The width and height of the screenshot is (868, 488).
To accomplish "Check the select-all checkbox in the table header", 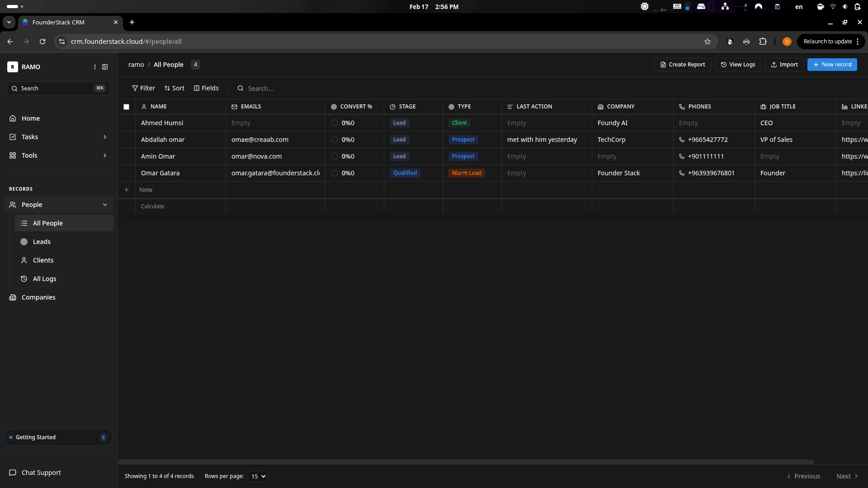I will pyautogui.click(x=126, y=107).
